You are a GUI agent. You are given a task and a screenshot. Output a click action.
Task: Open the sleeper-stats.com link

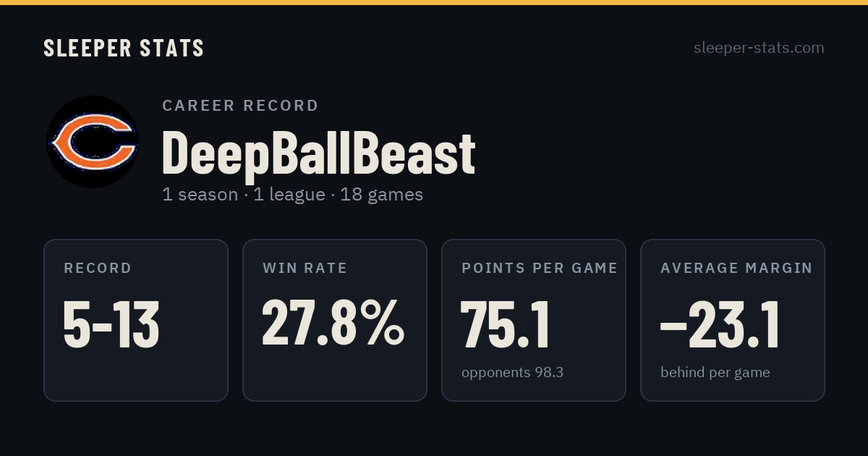[x=759, y=48]
